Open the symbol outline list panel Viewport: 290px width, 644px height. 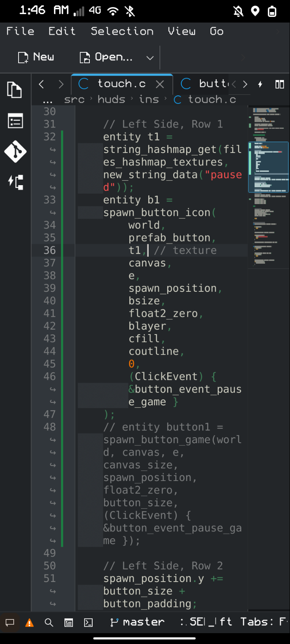pyautogui.click(x=15, y=121)
